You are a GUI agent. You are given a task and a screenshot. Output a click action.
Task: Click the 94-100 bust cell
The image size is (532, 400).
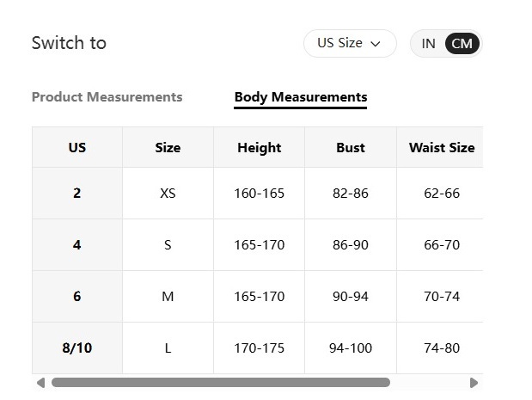[350, 348]
